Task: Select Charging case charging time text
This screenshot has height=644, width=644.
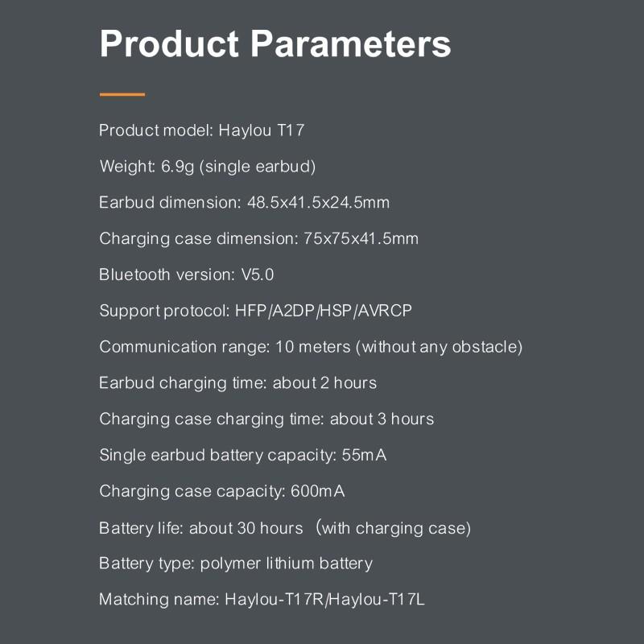Action: (266, 419)
